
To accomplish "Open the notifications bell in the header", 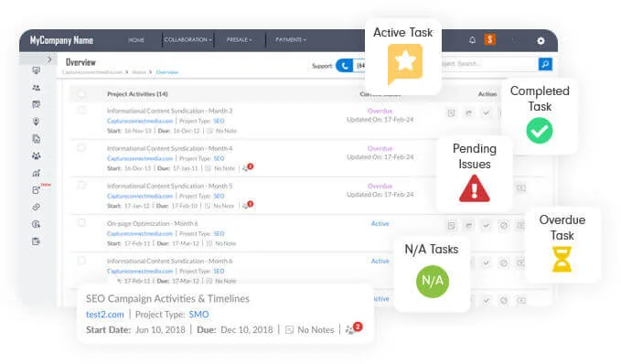I will pos(472,40).
